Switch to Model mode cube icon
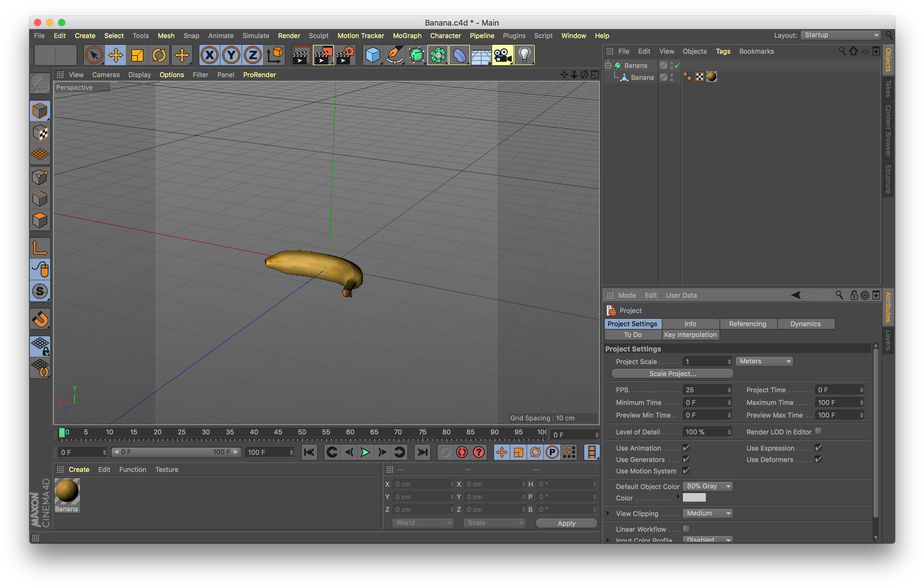This screenshot has width=924, height=588. coord(40,111)
